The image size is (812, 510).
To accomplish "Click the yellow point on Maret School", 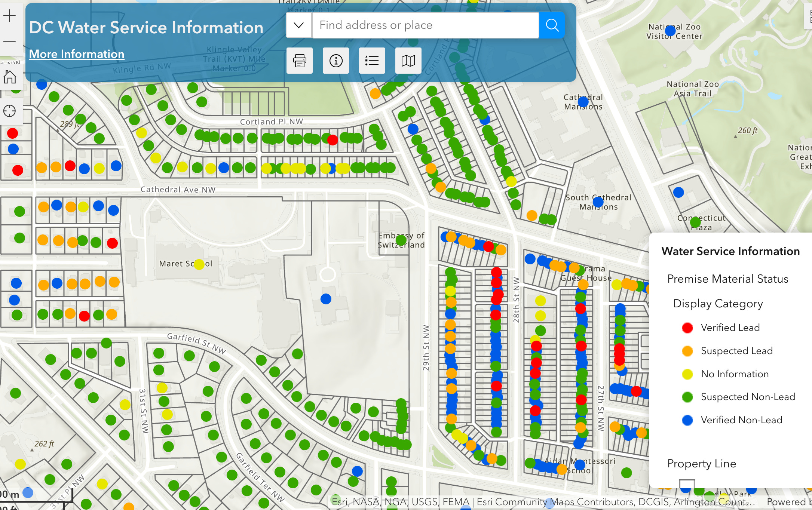I will tap(199, 264).
